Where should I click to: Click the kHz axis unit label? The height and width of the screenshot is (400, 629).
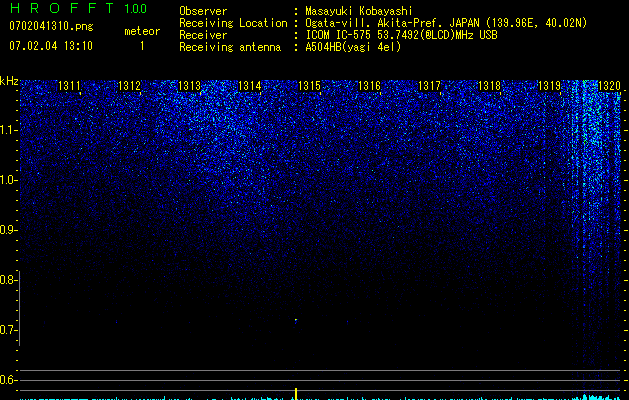point(9,81)
